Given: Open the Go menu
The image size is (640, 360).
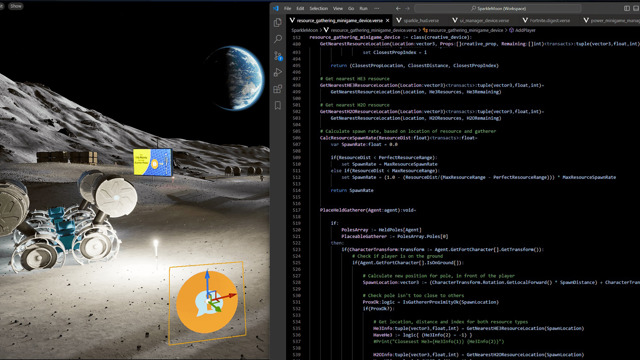Looking at the screenshot, I should (x=351, y=8).
